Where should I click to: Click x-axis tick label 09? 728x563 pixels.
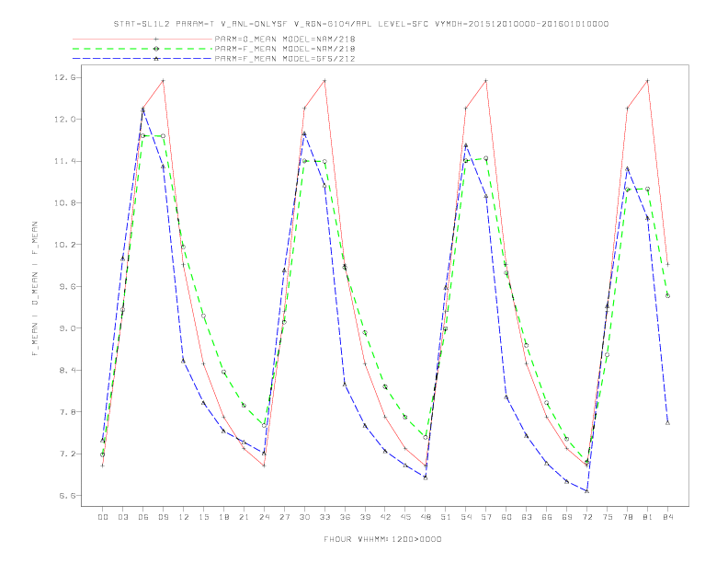click(x=163, y=517)
